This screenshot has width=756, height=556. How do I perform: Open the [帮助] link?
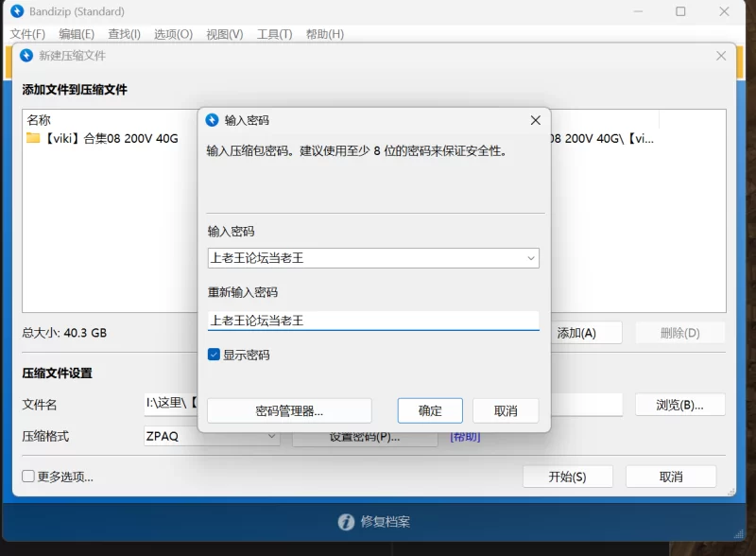click(x=465, y=437)
